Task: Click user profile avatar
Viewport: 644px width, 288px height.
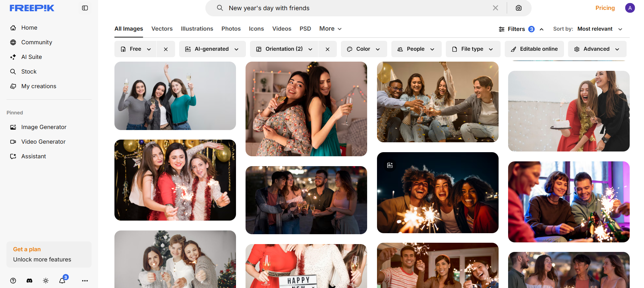Action: [x=630, y=8]
